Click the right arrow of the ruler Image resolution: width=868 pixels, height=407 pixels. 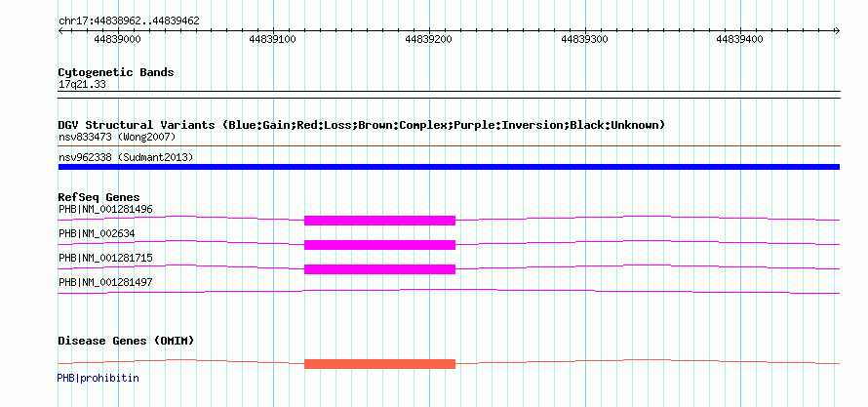(837, 31)
